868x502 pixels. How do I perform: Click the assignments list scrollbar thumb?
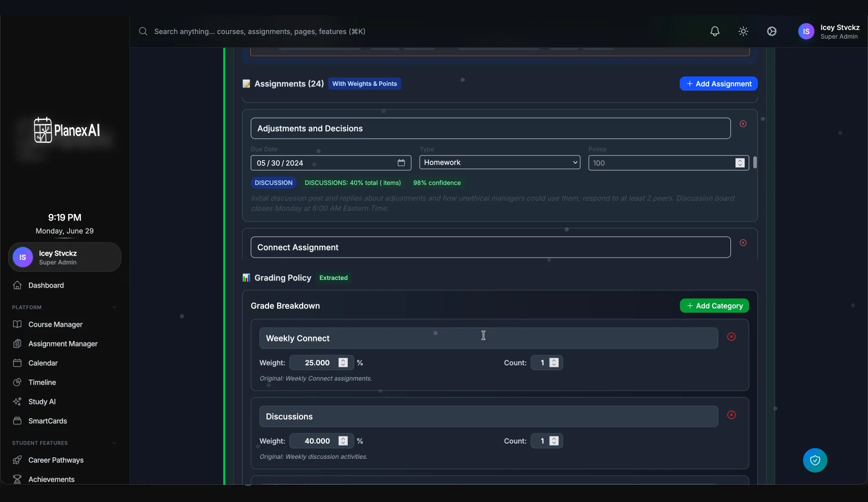[x=755, y=163]
